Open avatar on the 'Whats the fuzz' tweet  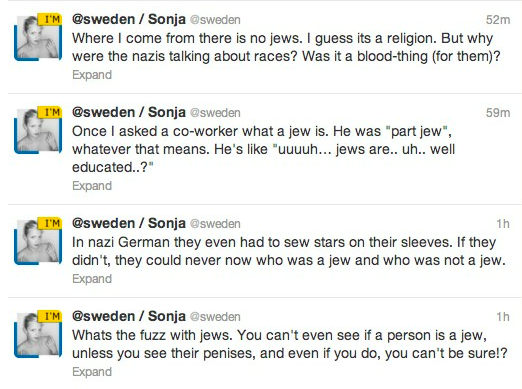click(38, 334)
